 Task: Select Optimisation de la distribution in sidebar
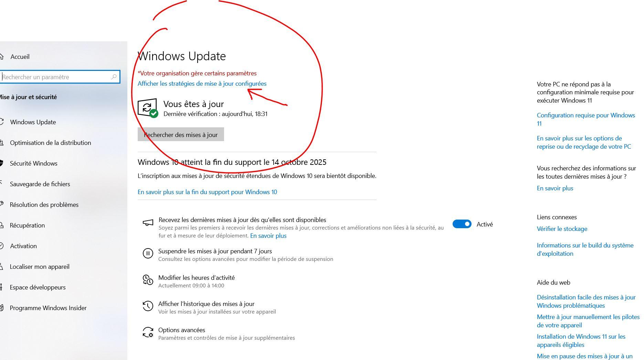click(x=50, y=142)
